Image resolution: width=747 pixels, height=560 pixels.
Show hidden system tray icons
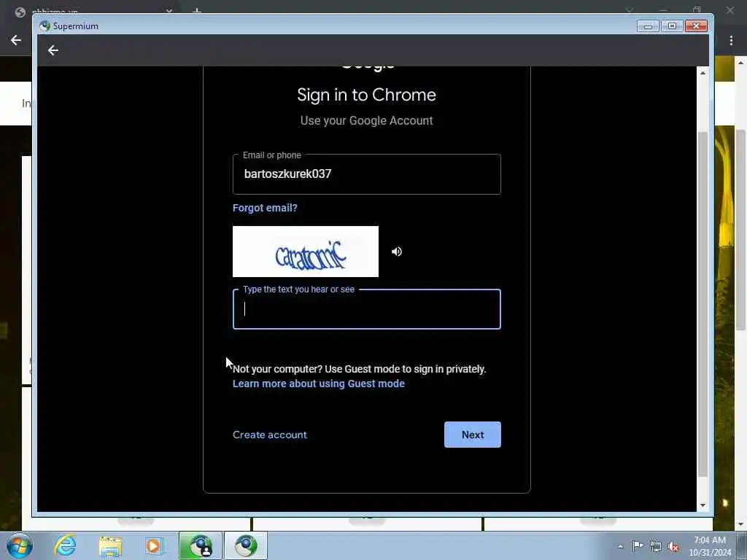[x=620, y=547]
